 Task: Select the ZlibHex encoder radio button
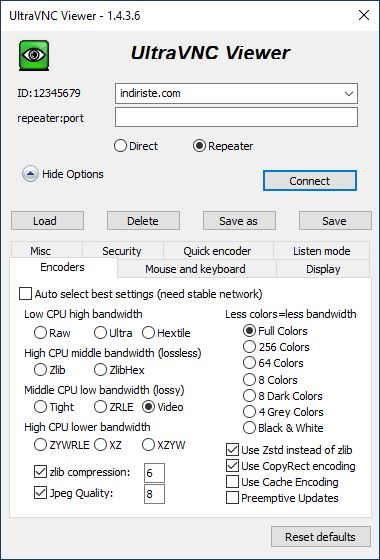coord(100,370)
